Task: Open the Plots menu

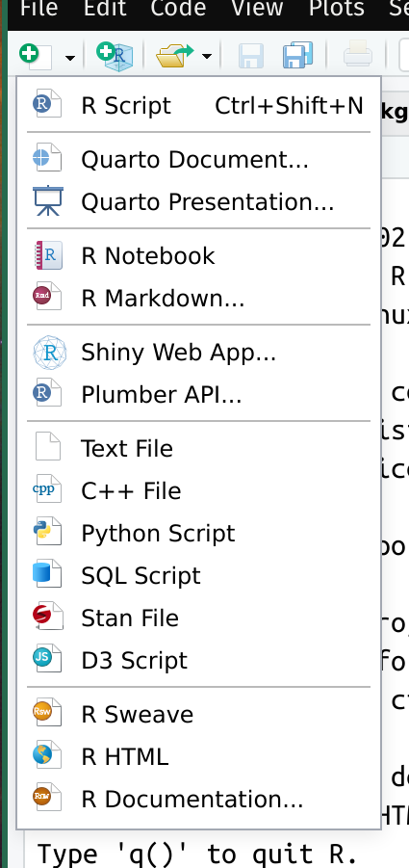Action: tap(337, 9)
